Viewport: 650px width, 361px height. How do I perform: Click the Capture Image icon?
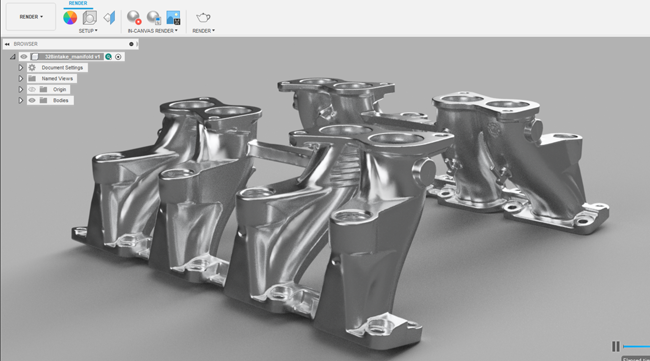point(173,18)
